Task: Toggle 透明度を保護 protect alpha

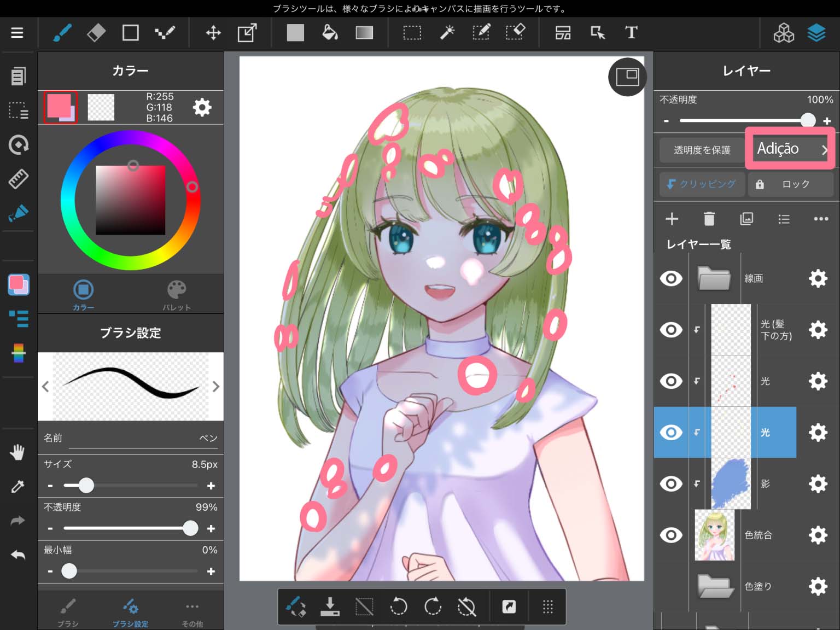Action: tap(702, 150)
